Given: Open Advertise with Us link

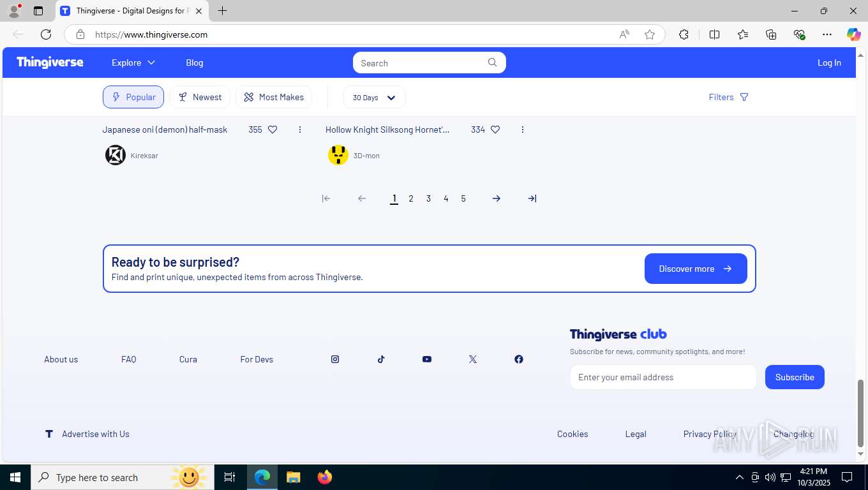Looking at the screenshot, I should (x=96, y=434).
